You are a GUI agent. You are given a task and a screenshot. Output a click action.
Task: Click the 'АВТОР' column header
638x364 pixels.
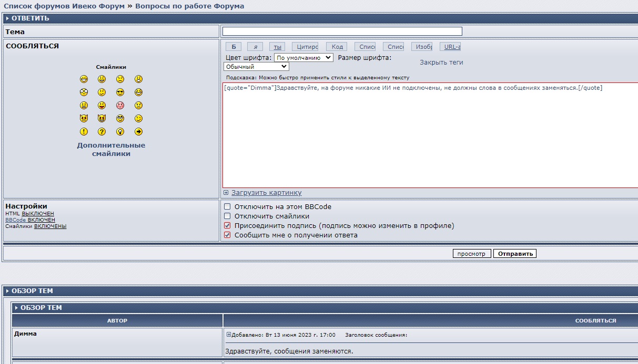(117, 320)
